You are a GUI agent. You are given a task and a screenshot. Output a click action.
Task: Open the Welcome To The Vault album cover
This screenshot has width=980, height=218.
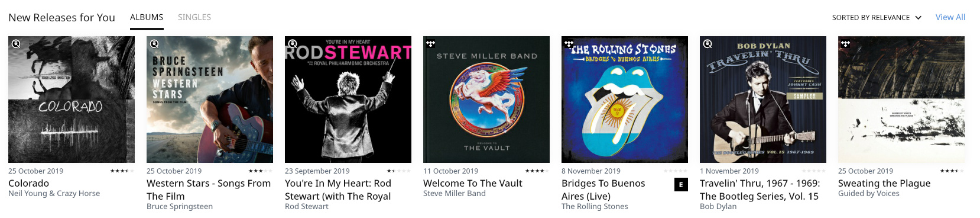pyautogui.click(x=486, y=100)
